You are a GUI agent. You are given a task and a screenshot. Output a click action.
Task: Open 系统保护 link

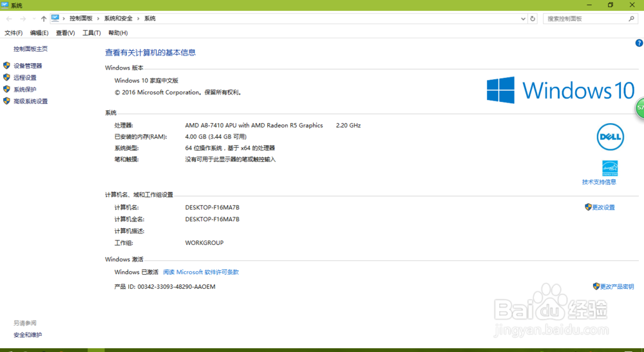[x=24, y=90]
